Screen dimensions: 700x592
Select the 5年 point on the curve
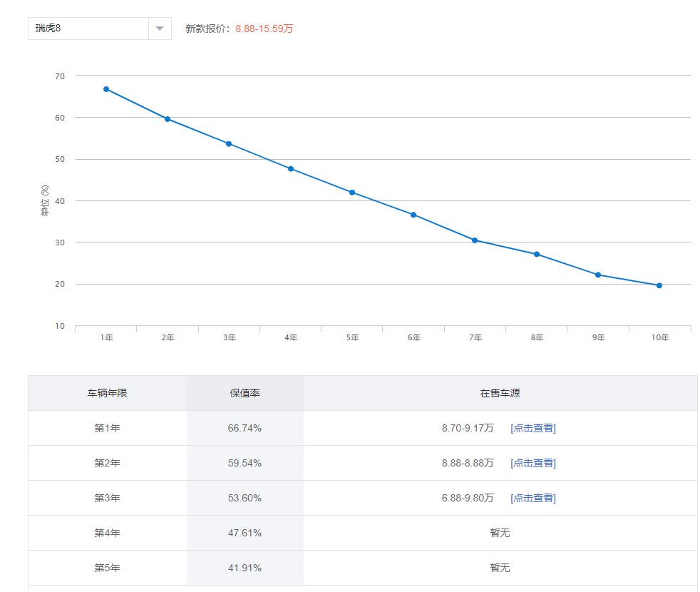coord(351,192)
